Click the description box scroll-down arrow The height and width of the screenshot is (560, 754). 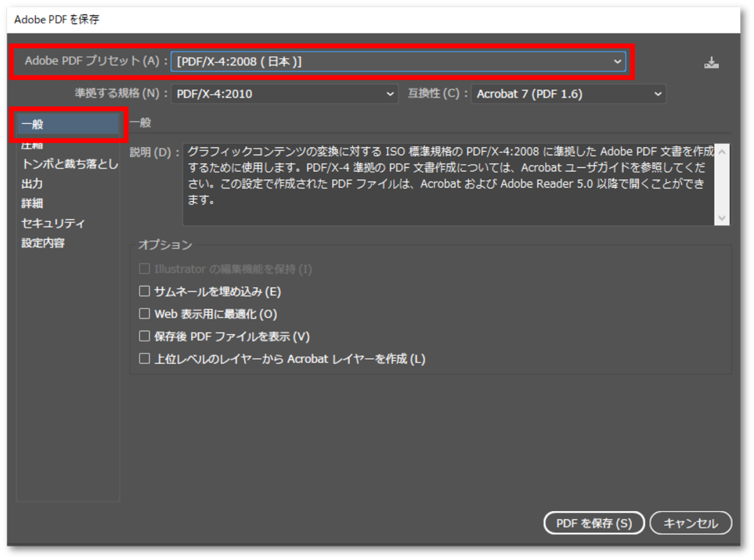(x=722, y=217)
